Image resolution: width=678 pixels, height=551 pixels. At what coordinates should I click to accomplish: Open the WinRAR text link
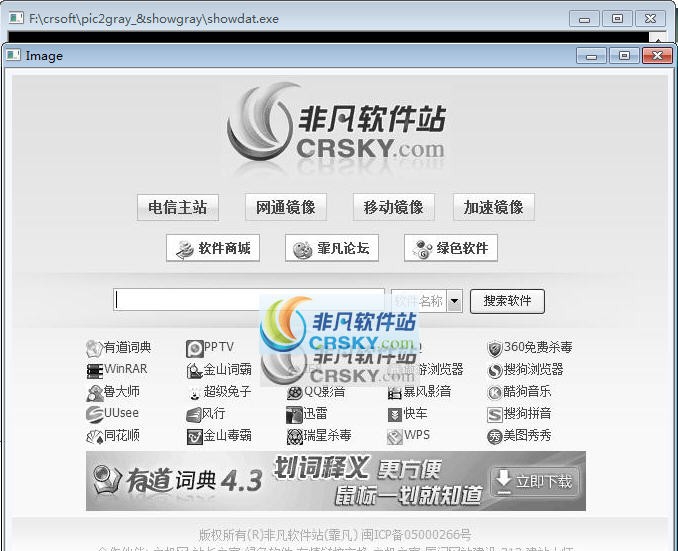(x=125, y=369)
